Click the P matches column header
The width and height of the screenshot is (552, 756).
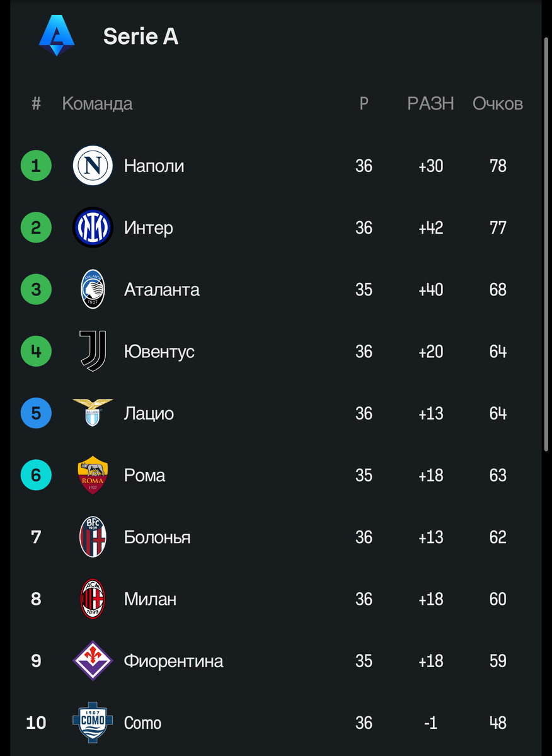point(364,103)
